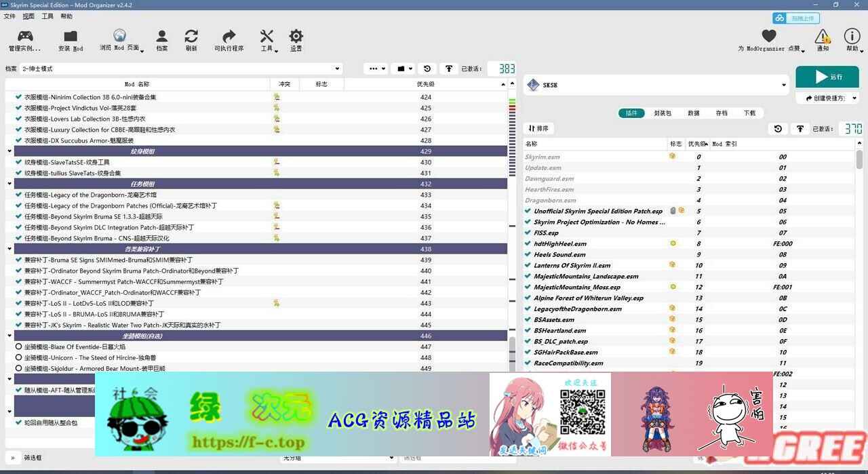The width and height of the screenshot is (868, 474).
Task: Click the 刷新 refresh icon
Action: click(191, 37)
